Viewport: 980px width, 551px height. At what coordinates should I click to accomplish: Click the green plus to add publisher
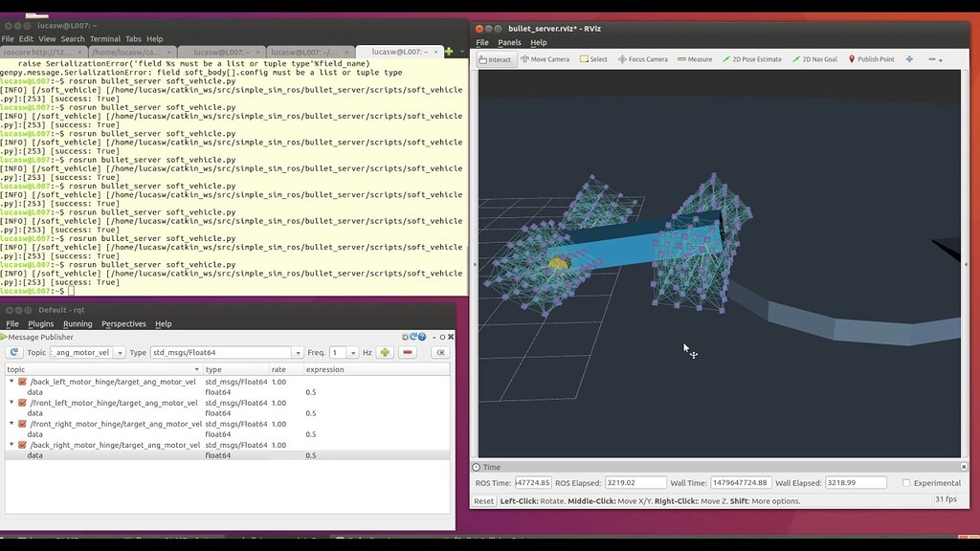(x=385, y=351)
